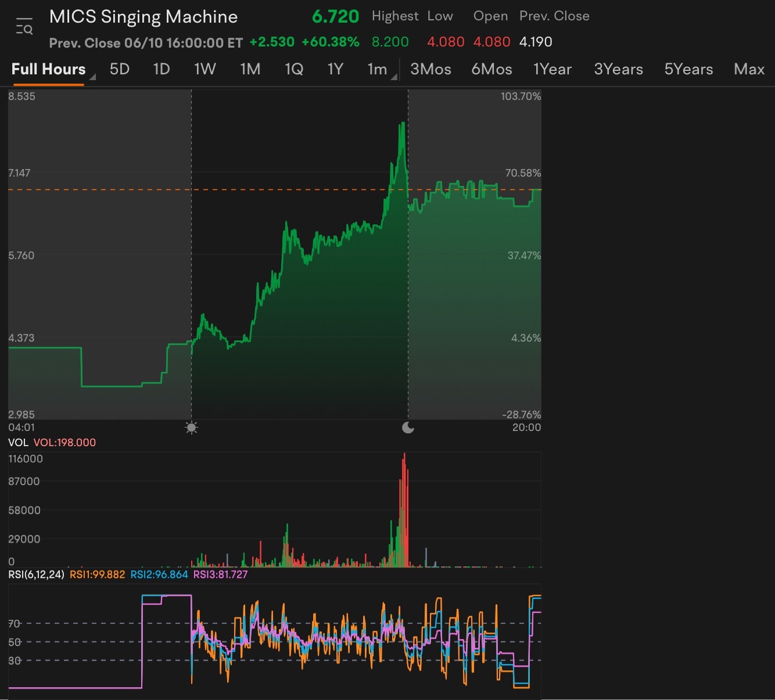Switch to the 5D chart tab
This screenshot has height=700, width=775.
tap(120, 69)
